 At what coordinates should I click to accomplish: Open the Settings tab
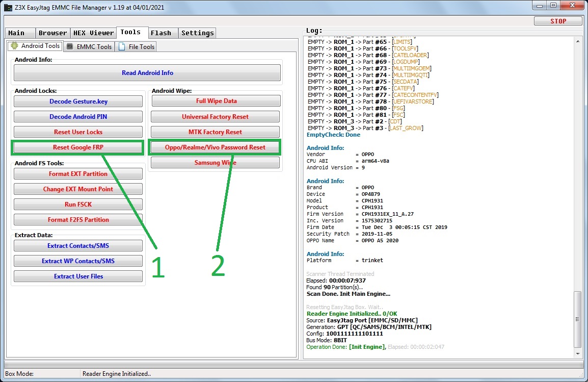click(x=197, y=33)
